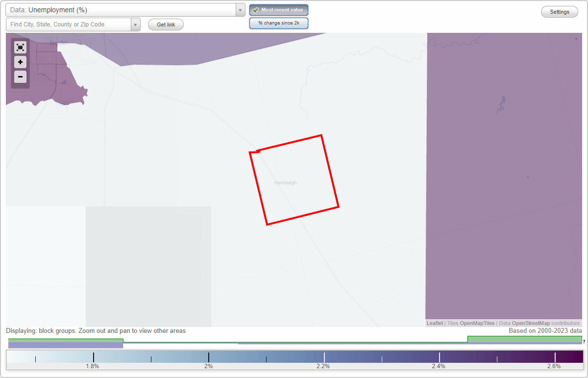Screen dimensions: 588x378
Task: Visit the OpenMapTiles link
Action: pyautogui.click(x=477, y=323)
